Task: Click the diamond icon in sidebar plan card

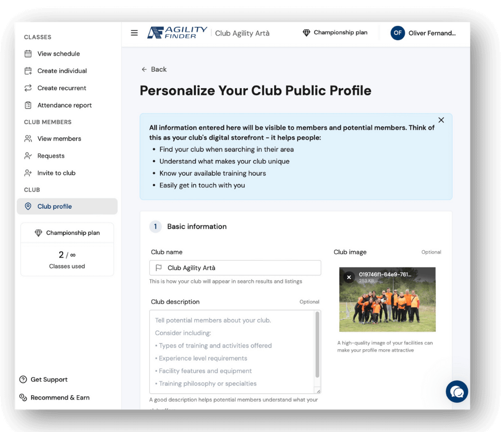Action: click(x=38, y=233)
